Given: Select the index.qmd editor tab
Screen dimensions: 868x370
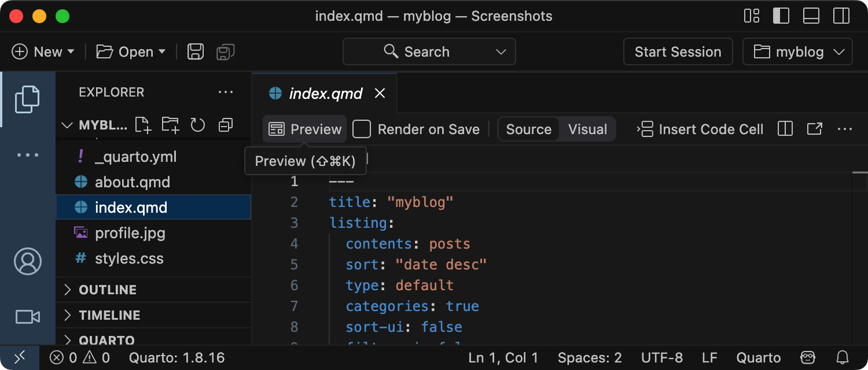Looking at the screenshot, I should click(325, 94).
